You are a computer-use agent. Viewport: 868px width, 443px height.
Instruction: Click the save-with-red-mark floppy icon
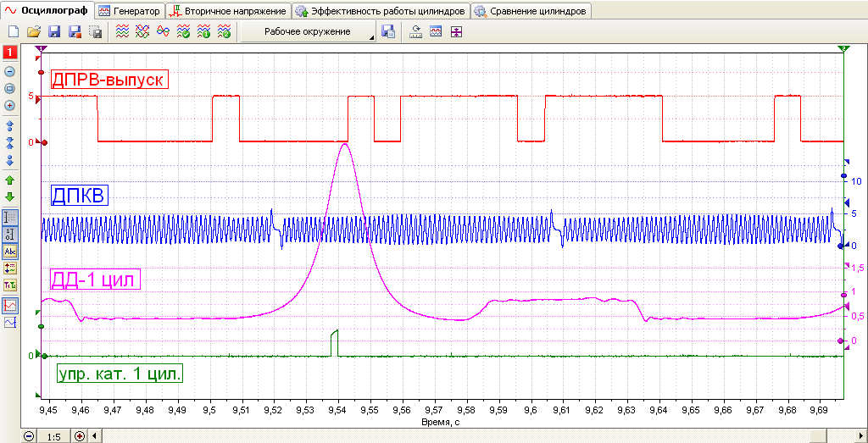(75, 32)
